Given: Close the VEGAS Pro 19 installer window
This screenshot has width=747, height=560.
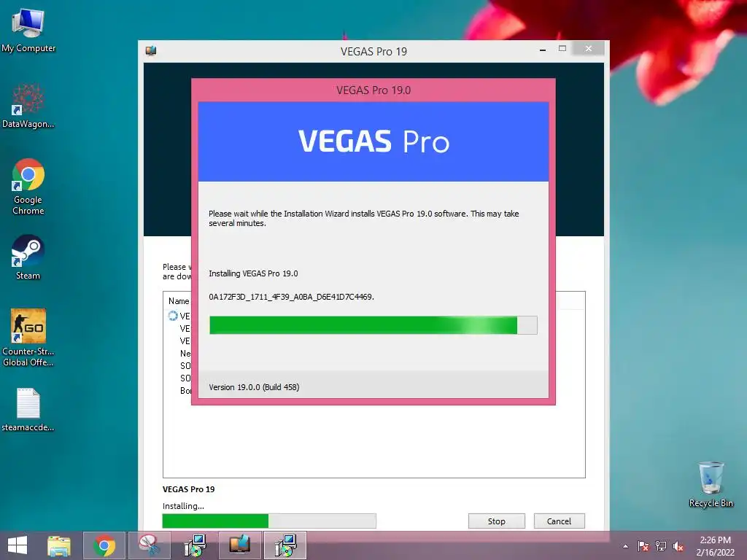Looking at the screenshot, I should tap(589, 49).
